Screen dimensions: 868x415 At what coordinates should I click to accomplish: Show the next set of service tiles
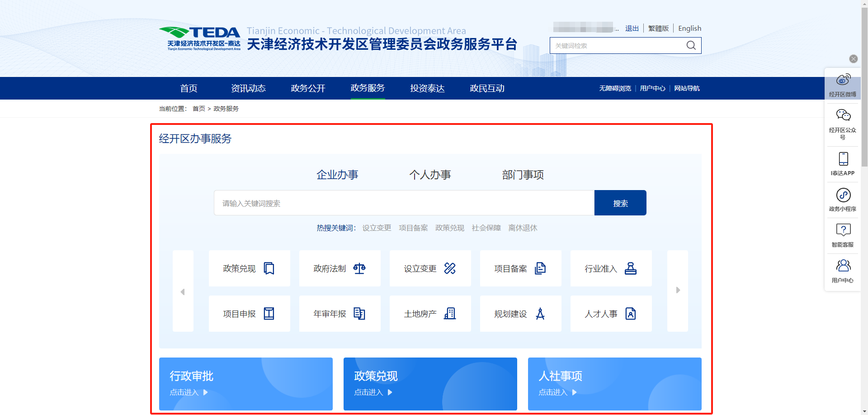[678, 291]
